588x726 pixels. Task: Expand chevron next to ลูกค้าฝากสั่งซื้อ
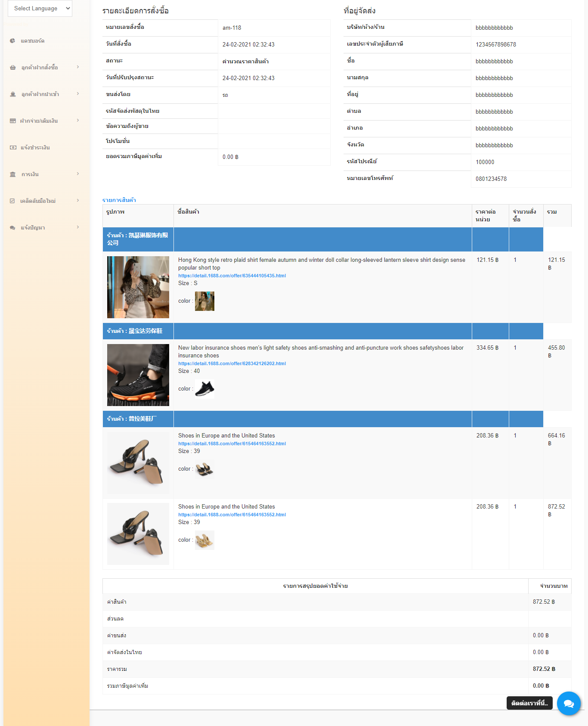pyautogui.click(x=78, y=67)
